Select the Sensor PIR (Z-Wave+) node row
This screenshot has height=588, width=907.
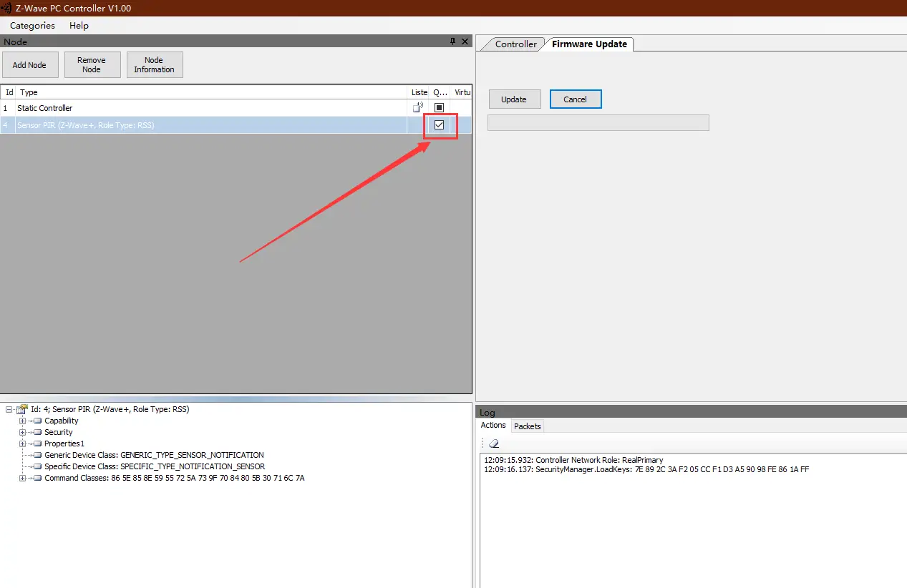tap(236, 125)
